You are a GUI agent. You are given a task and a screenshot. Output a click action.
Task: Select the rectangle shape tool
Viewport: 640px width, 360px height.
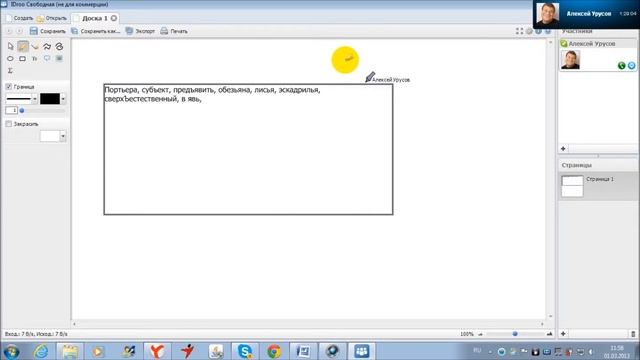23,59
